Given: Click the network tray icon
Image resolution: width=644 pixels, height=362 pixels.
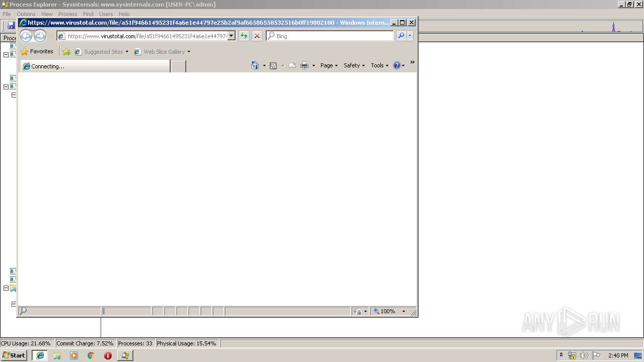Looking at the screenshot, I should pyautogui.click(x=572, y=355).
